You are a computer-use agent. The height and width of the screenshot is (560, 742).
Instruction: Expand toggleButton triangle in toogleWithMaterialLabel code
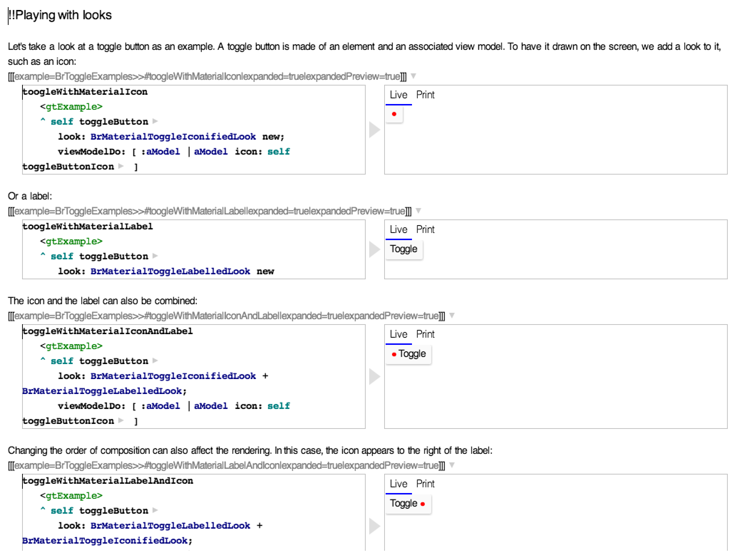pos(155,256)
